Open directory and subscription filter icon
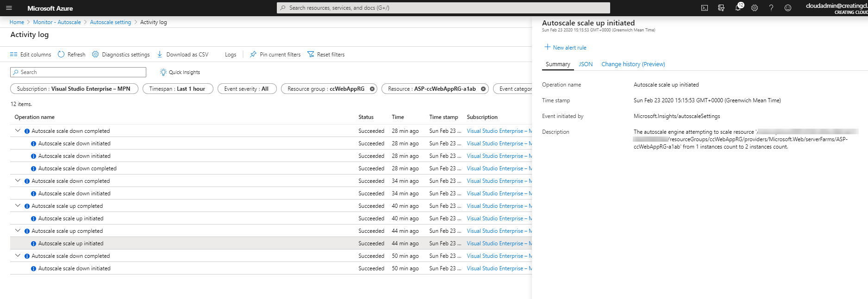The image size is (868, 299). pyautogui.click(x=721, y=8)
